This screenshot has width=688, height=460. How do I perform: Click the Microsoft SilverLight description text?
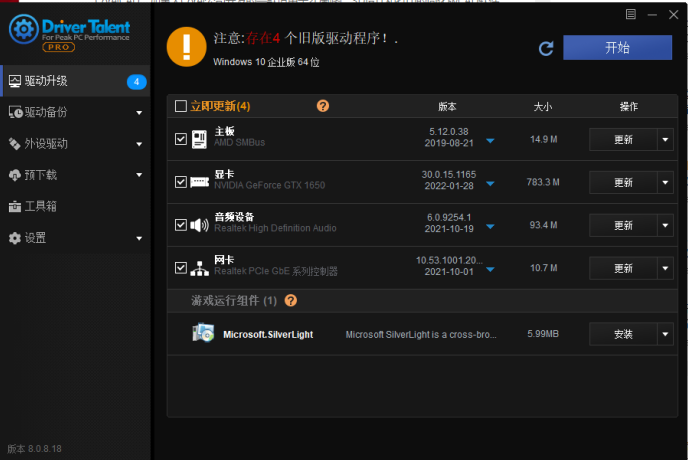point(421,334)
